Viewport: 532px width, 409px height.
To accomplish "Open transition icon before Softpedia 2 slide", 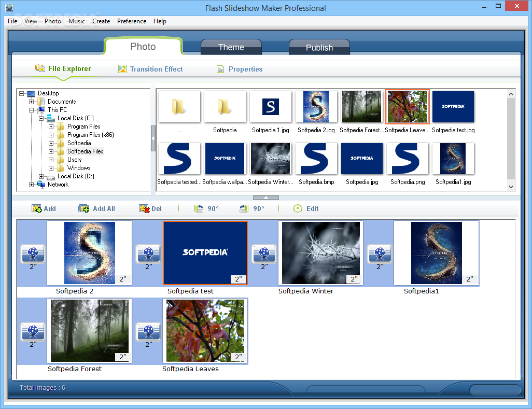I will click(33, 254).
